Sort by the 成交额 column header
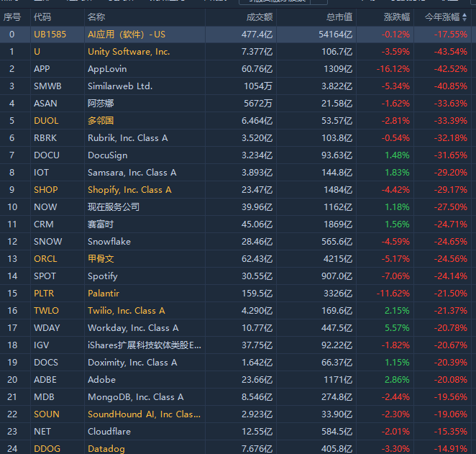The height and width of the screenshot is (454, 476). 260,17
